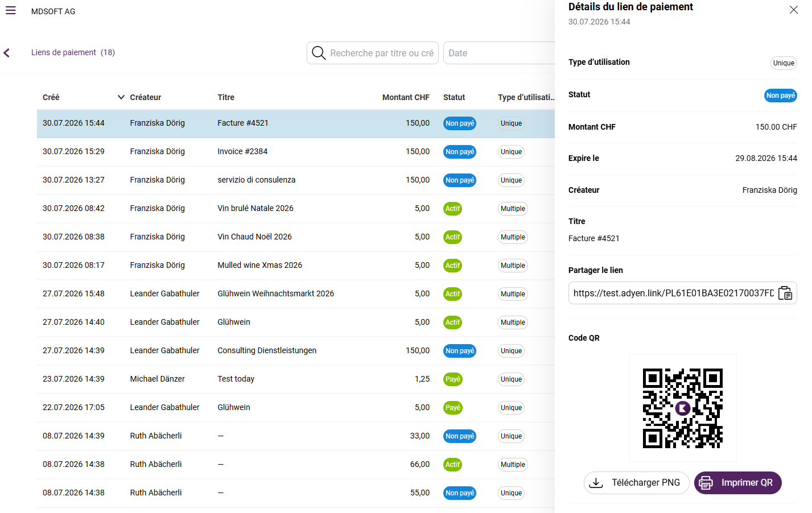
Task: Click the MDSOFT AG company name
Action: coord(53,11)
